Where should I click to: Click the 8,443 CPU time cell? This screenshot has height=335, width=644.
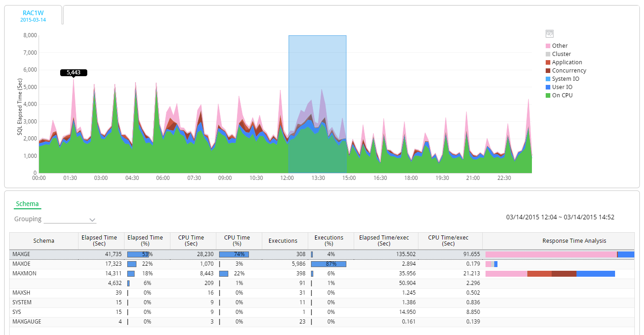point(193,274)
